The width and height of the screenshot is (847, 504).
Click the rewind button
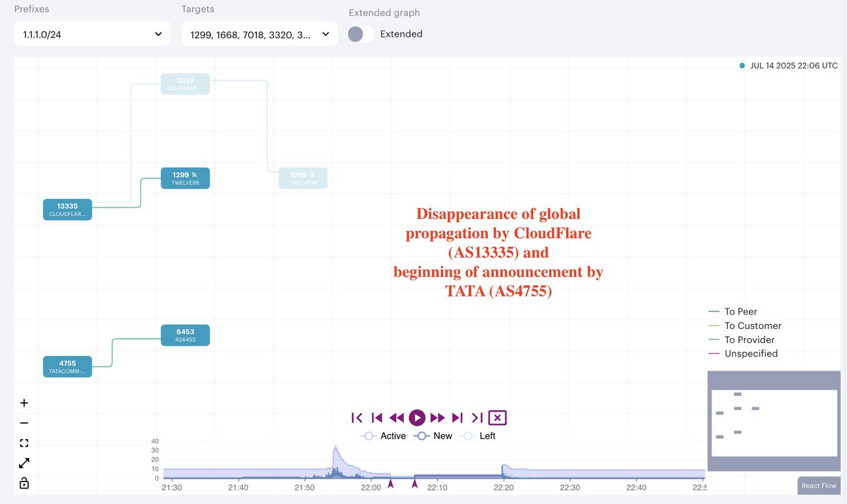pyautogui.click(x=397, y=418)
